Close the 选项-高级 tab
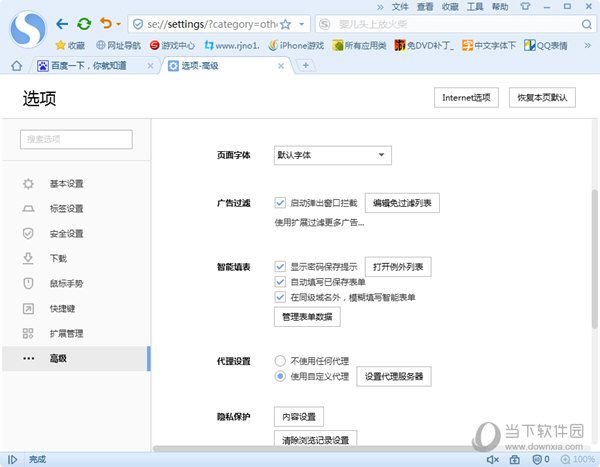This screenshot has height=467, width=600. pos(281,66)
